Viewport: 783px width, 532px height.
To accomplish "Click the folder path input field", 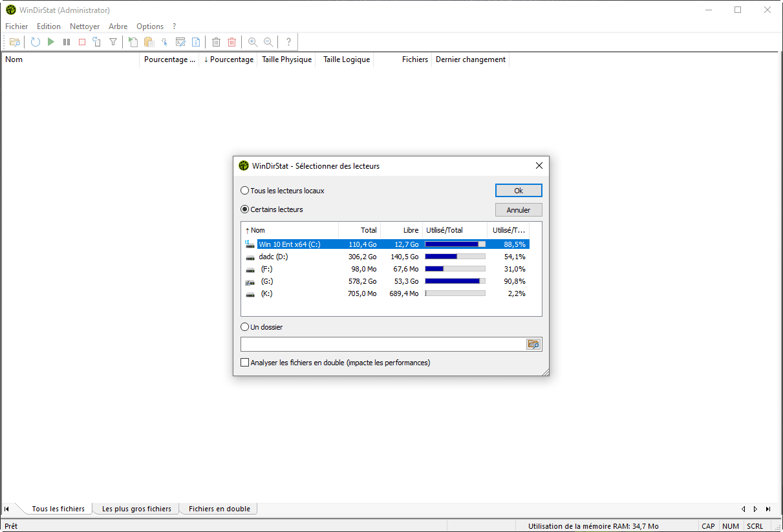I will (x=383, y=345).
